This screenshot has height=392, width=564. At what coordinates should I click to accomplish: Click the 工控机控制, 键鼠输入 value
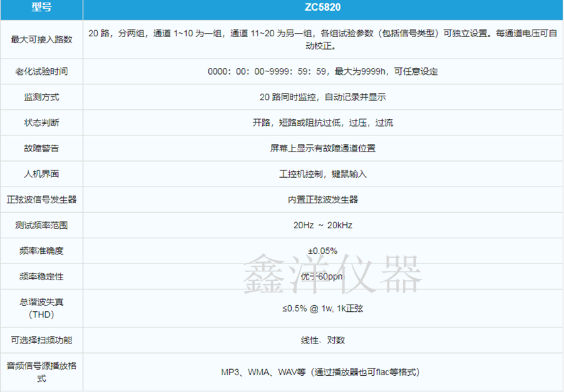[x=323, y=174]
